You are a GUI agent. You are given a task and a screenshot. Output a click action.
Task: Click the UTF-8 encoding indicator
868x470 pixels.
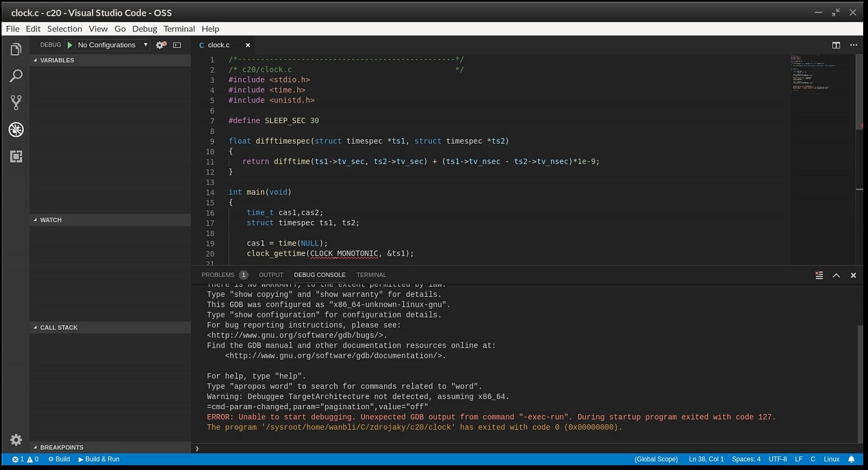point(777,459)
